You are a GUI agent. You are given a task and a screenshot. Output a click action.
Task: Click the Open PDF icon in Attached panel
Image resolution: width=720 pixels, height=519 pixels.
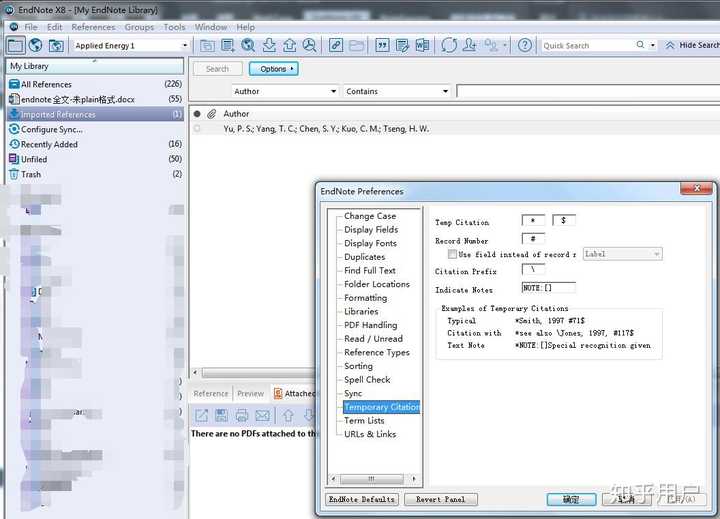click(x=202, y=416)
